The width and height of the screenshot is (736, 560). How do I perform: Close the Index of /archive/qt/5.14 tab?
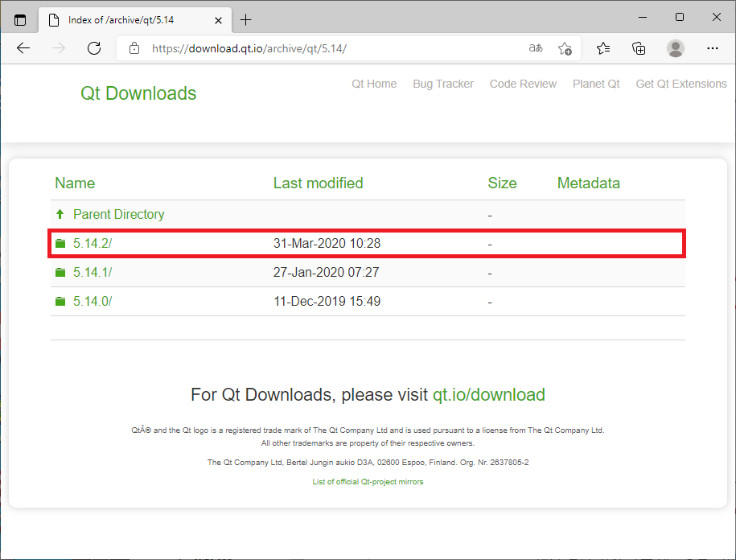point(218,20)
